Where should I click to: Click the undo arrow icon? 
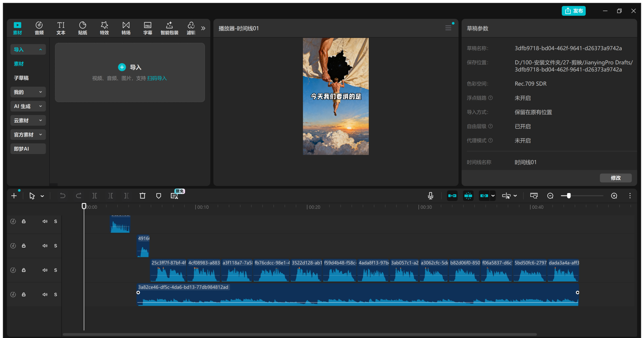point(62,196)
